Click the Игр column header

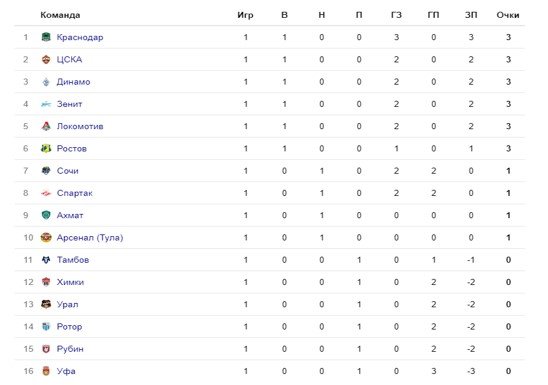(x=245, y=15)
